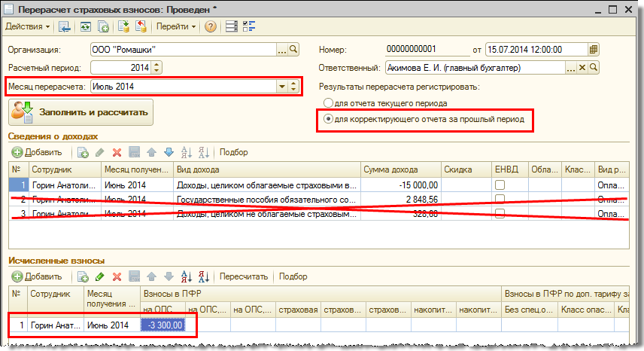Screen dimensions: 644x351
Task: Open calendar picker for document date
Action: click(x=593, y=50)
